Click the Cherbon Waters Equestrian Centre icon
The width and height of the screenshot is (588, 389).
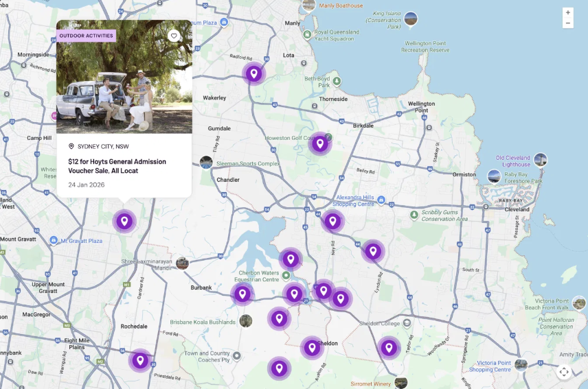point(286,276)
